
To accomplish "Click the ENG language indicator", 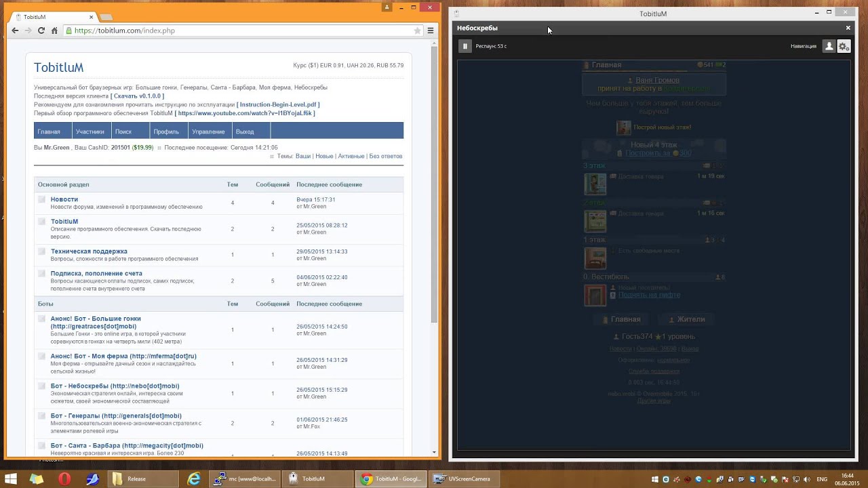I will (821, 479).
